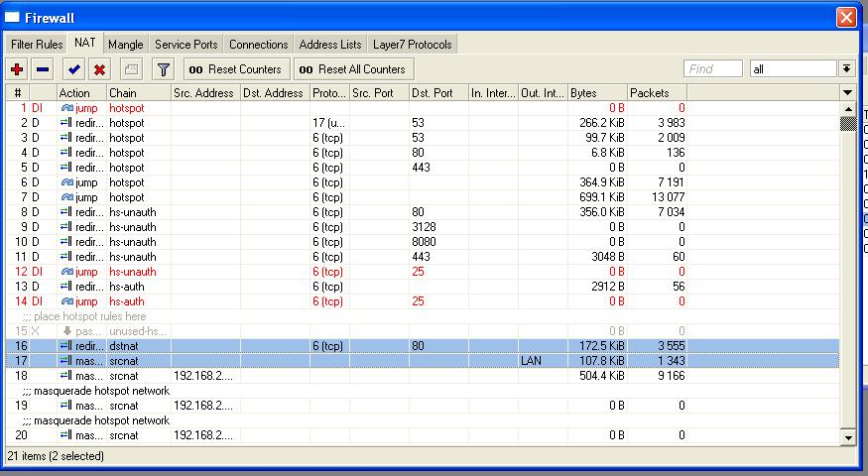This screenshot has width=868, height=476.
Task: Open the Connections tab
Action: [x=259, y=45]
